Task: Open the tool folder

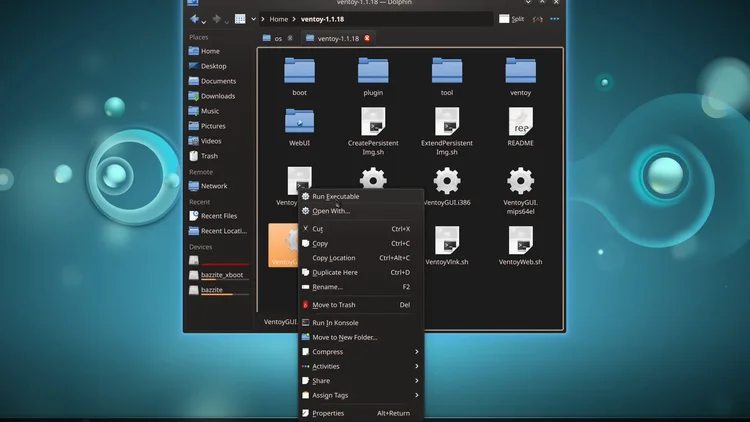Action: coord(447,76)
